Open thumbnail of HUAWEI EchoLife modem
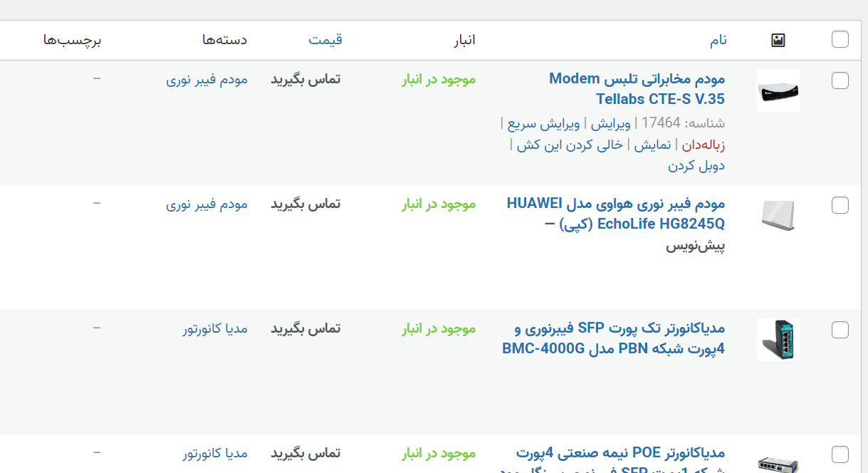This screenshot has width=868, height=473. click(x=778, y=215)
